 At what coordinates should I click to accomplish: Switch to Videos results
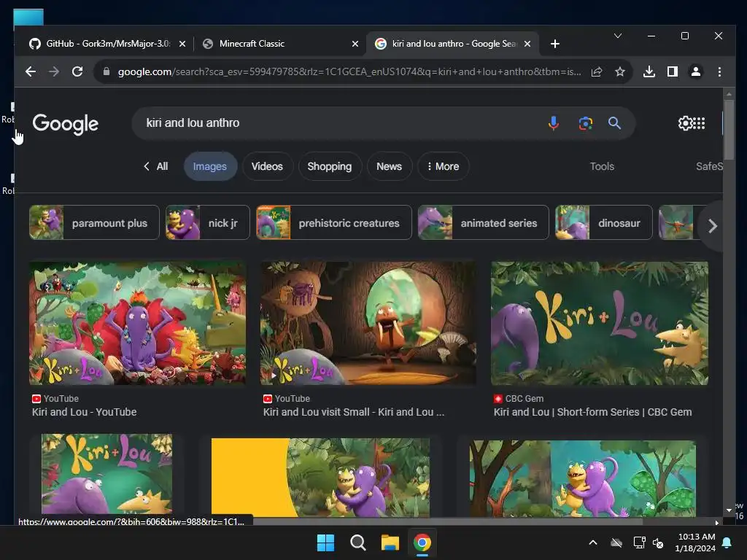pyautogui.click(x=267, y=167)
